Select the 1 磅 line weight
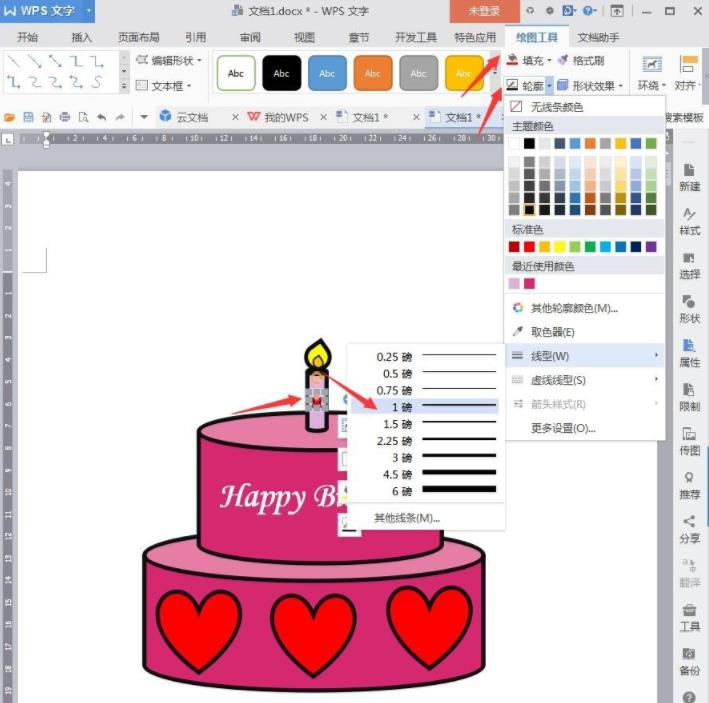 pyautogui.click(x=425, y=407)
